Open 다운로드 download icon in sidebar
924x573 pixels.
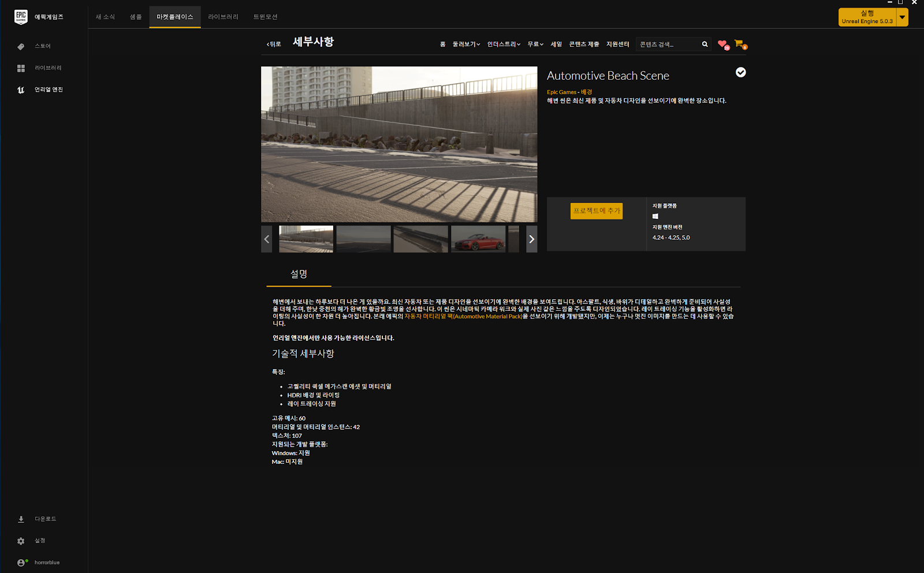click(21, 519)
